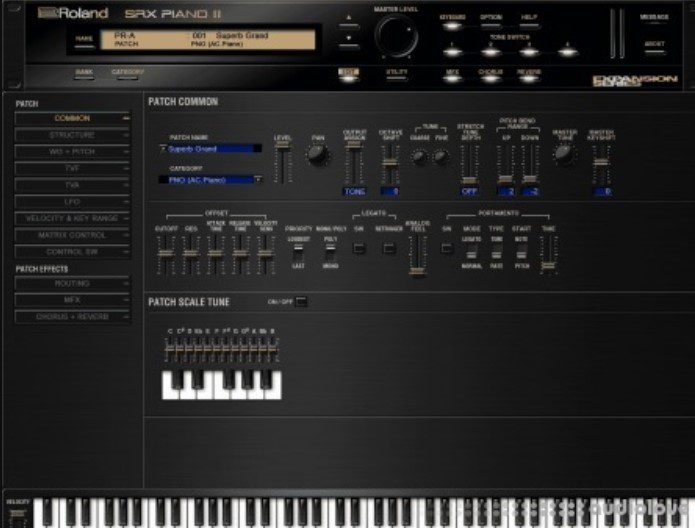Click the Patch Name input field
The width and height of the screenshot is (695, 528).
pos(211,149)
